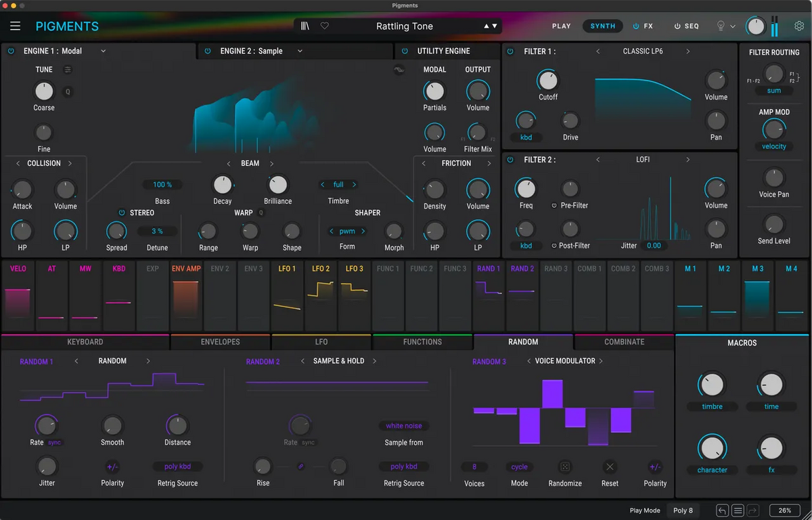The height and width of the screenshot is (520, 812).
Task: Click the link icon between Rise and Fall
Action: pos(301,467)
